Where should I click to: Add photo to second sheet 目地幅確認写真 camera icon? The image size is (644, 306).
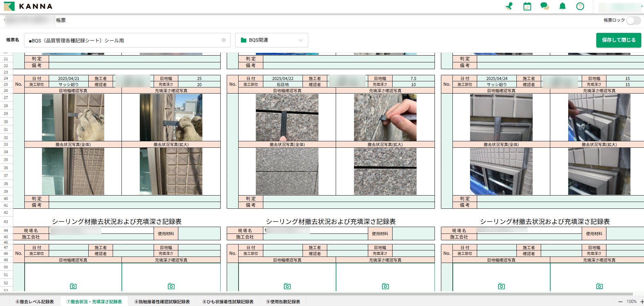click(287, 286)
